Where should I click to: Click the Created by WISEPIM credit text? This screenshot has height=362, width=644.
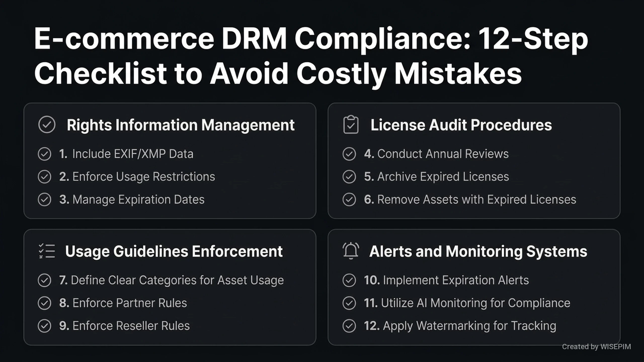(596, 347)
